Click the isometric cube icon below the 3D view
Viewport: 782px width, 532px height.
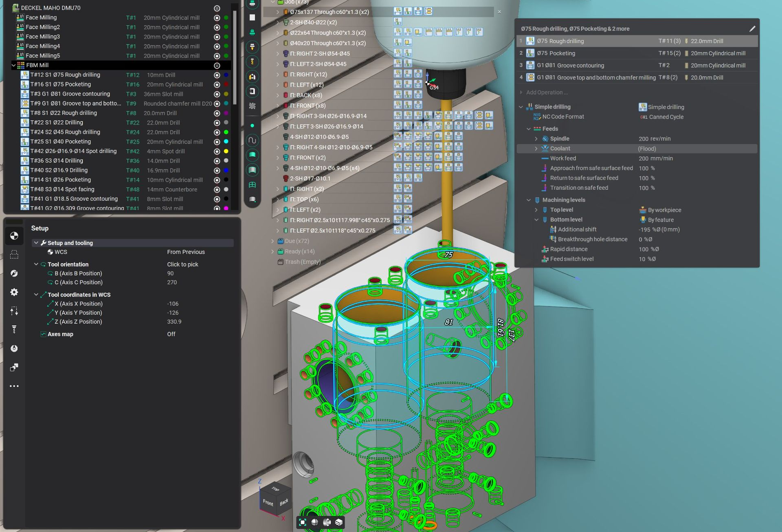point(339,522)
